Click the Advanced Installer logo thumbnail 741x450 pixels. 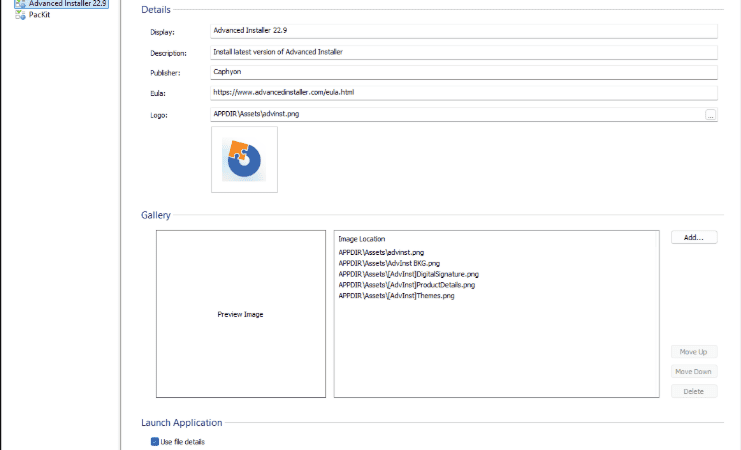(x=244, y=159)
